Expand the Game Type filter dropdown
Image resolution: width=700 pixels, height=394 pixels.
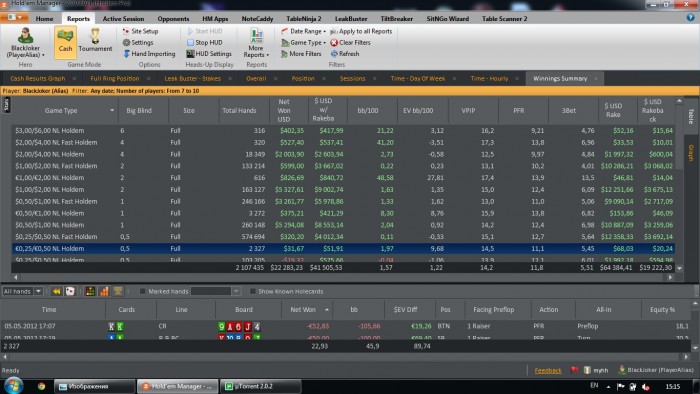(x=303, y=42)
